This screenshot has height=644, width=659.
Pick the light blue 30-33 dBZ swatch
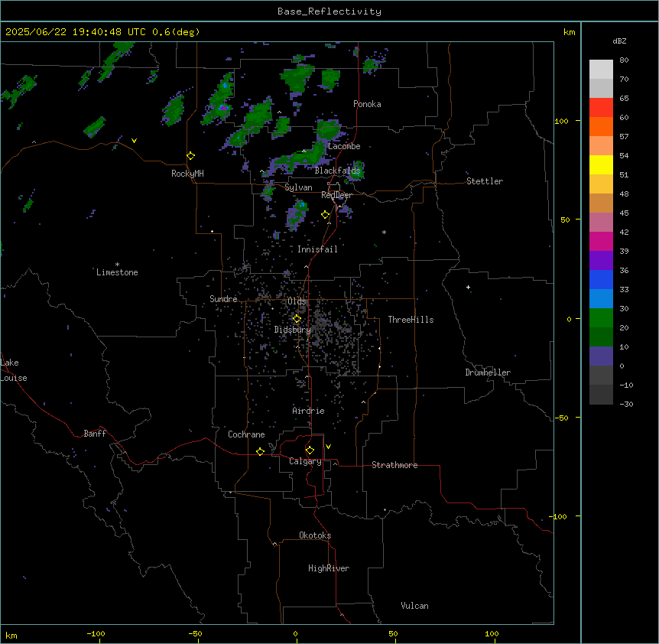point(601,299)
